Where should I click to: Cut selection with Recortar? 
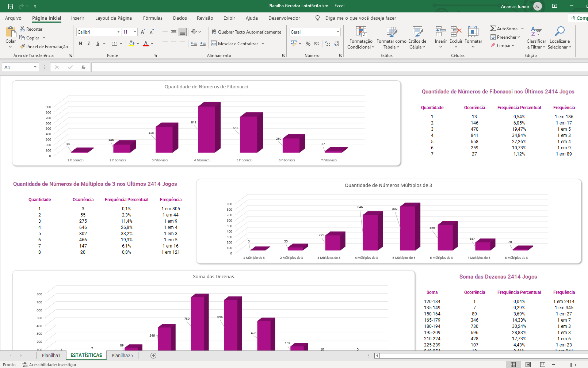point(31,29)
